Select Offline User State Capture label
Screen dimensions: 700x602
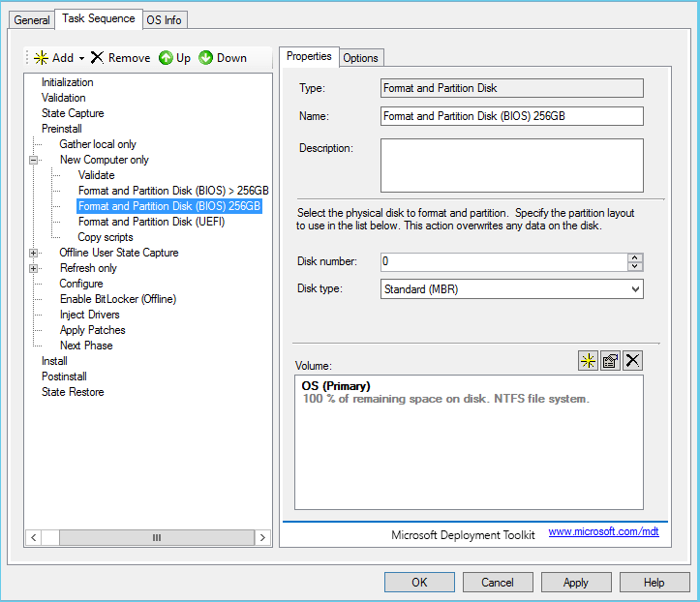pos(119,253)
